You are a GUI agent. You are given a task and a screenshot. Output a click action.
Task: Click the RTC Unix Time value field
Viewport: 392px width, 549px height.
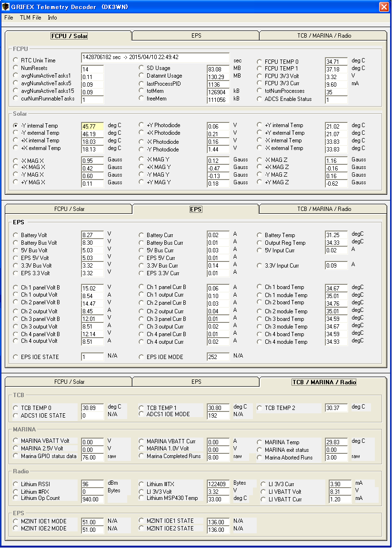coord(155,58)
